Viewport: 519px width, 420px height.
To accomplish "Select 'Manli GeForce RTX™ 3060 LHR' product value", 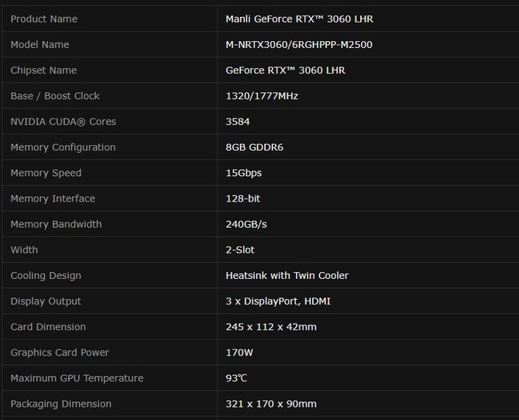I will [299, 19].
